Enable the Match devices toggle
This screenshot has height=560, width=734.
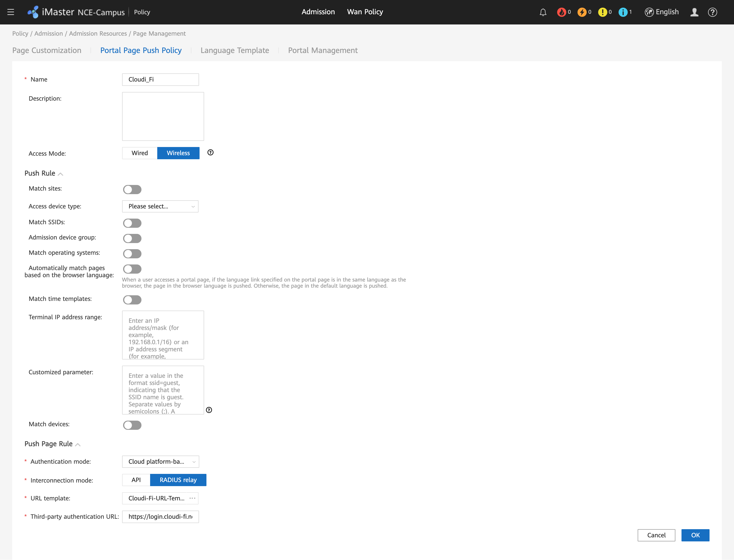(132, 425)
